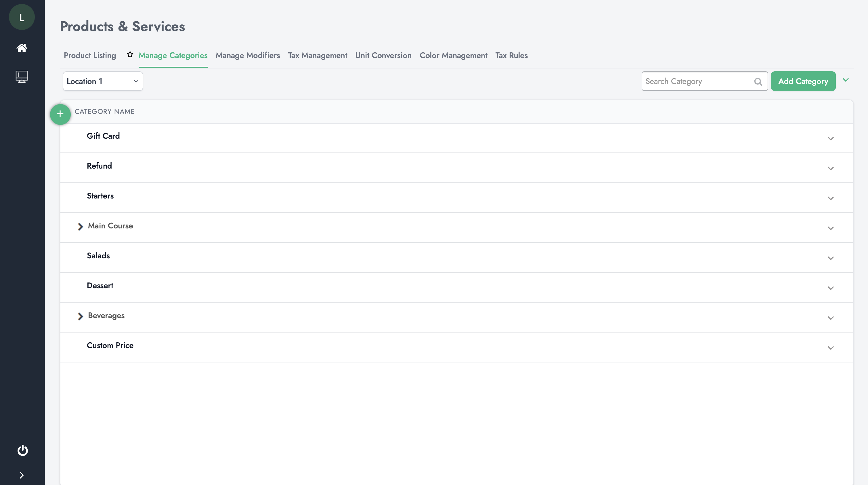The image size is (868, 485).
Task: Collapse the Gift Card category chevron
Action: point(830,138)
